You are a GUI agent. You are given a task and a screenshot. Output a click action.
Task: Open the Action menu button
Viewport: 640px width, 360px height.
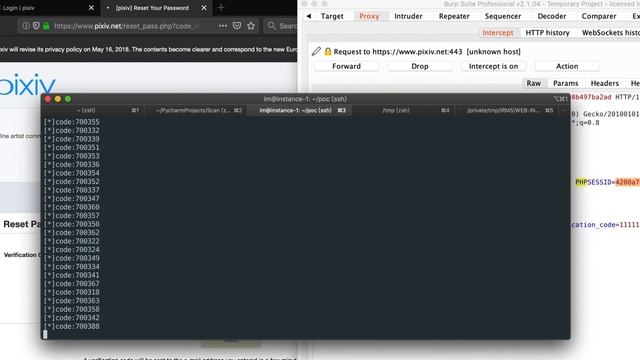pyautogui.click(x=567, y=66)
